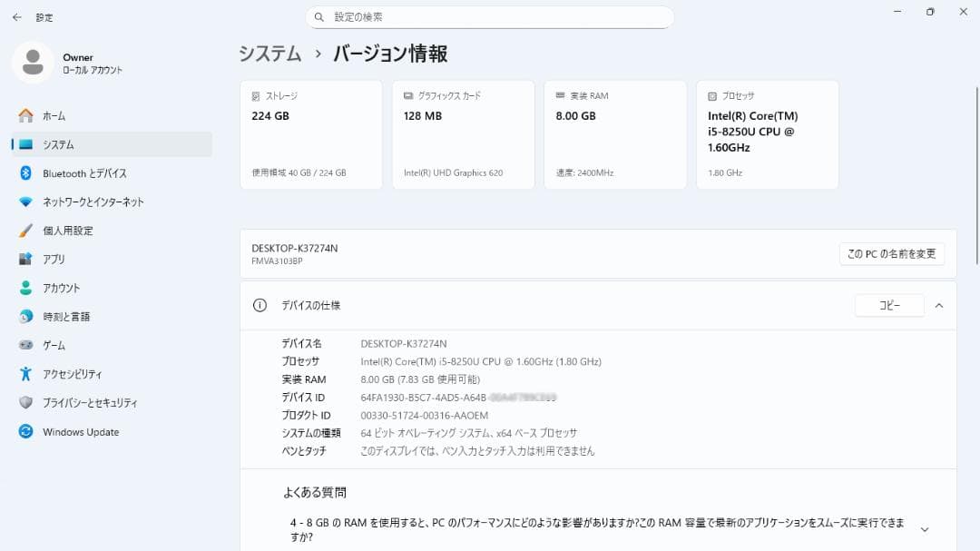Image resolution: width=980 pixels, height=551 pixels.
Task: Open 時刻と言語 settings
Action: [74, 316]
